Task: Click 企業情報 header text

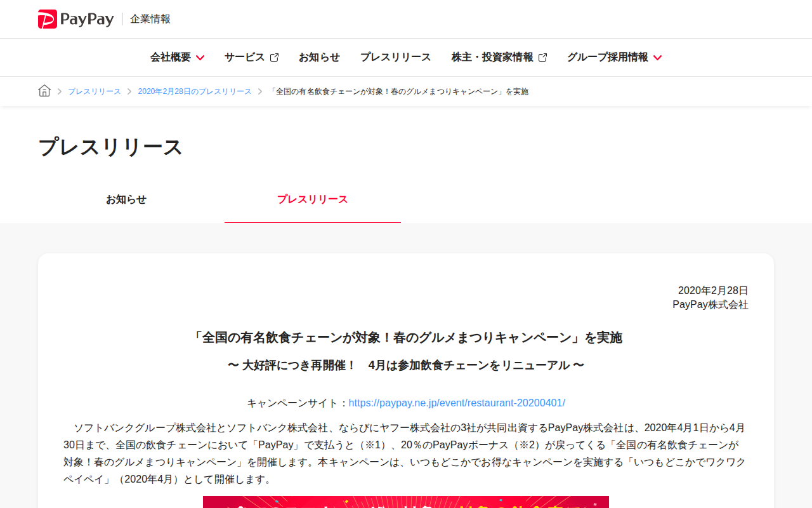Action: tap(150, 19)
